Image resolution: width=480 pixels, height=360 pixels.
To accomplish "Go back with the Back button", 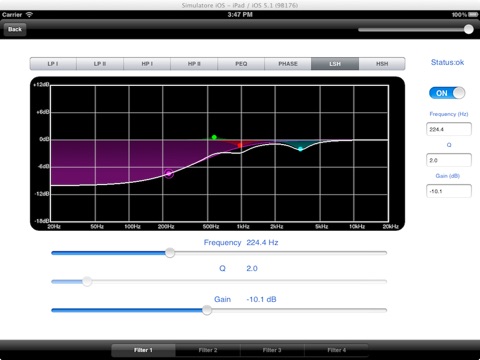I will pyautogui.click(x=15, y=29).
